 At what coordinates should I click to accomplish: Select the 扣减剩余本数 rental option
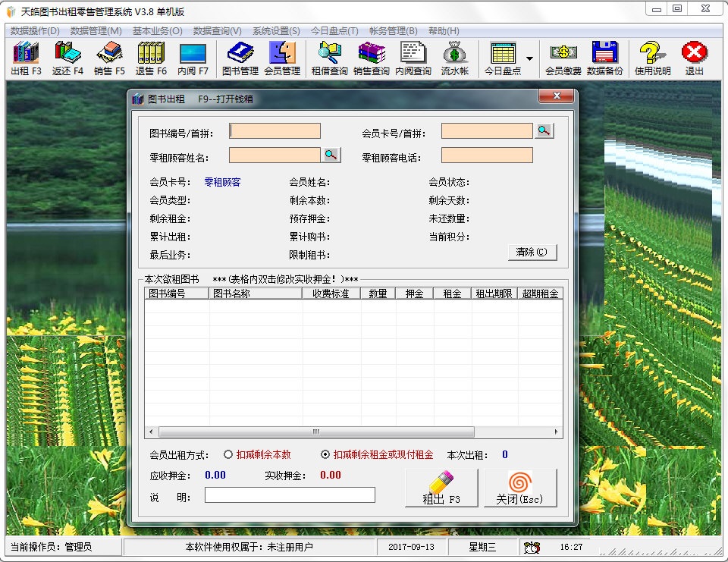pyautogui.click(x=227, y=454)
